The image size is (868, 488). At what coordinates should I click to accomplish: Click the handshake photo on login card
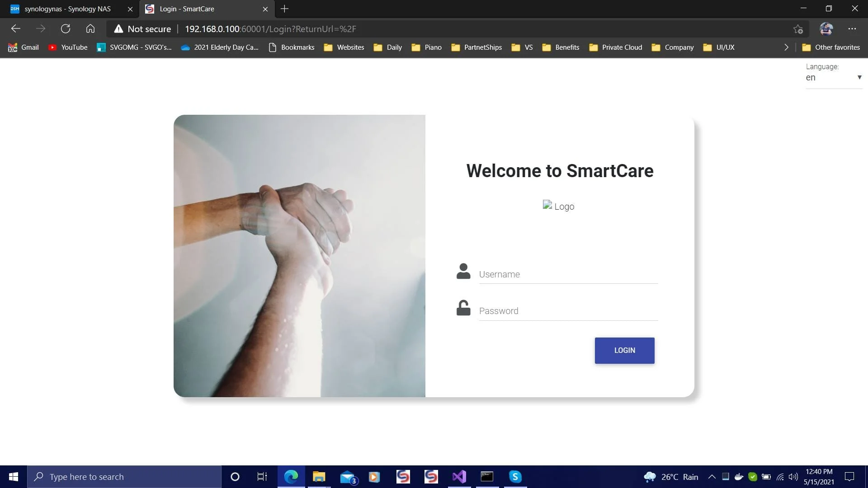coord(299,256)
